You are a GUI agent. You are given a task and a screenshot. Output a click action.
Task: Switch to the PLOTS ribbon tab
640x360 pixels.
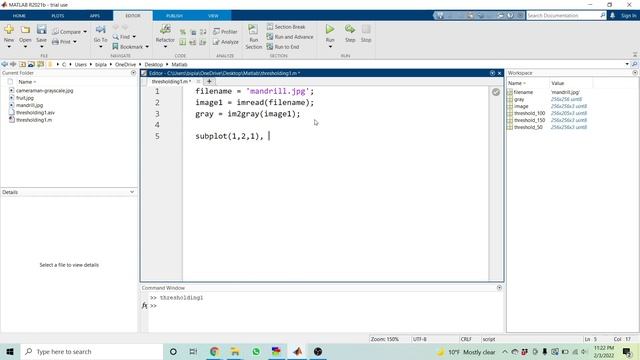58,16
